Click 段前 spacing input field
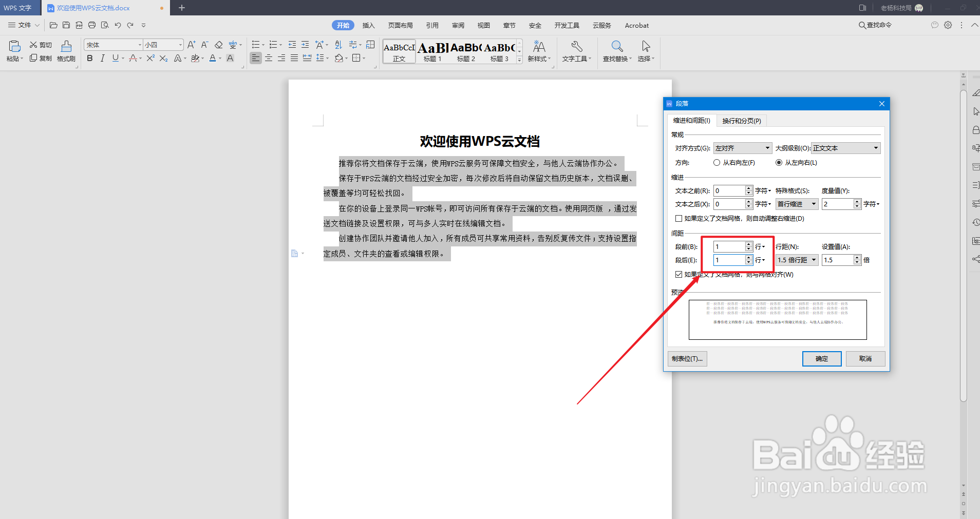The image size is (980, 519). tap(729, 247)
